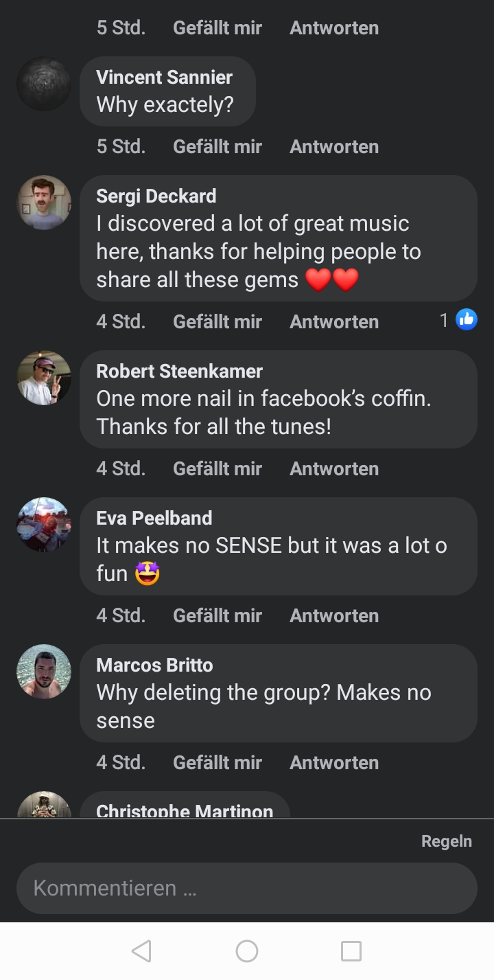
Task: Like Vincent Sannier's comment with Gefällt mir
Action: [217, 146]
